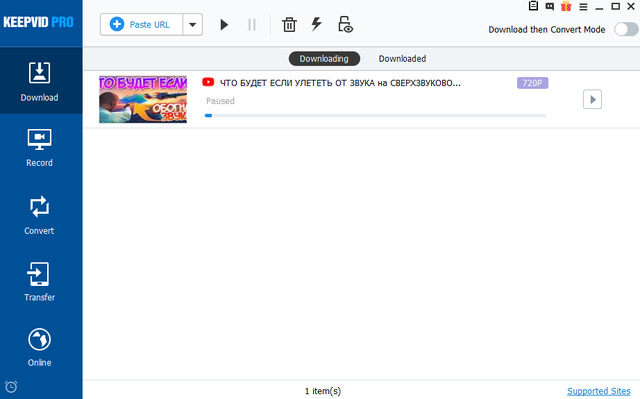Open the feedback chat icon in title bar
The image size is (640, 399).
pyautogui.click(x=550, y=7)
